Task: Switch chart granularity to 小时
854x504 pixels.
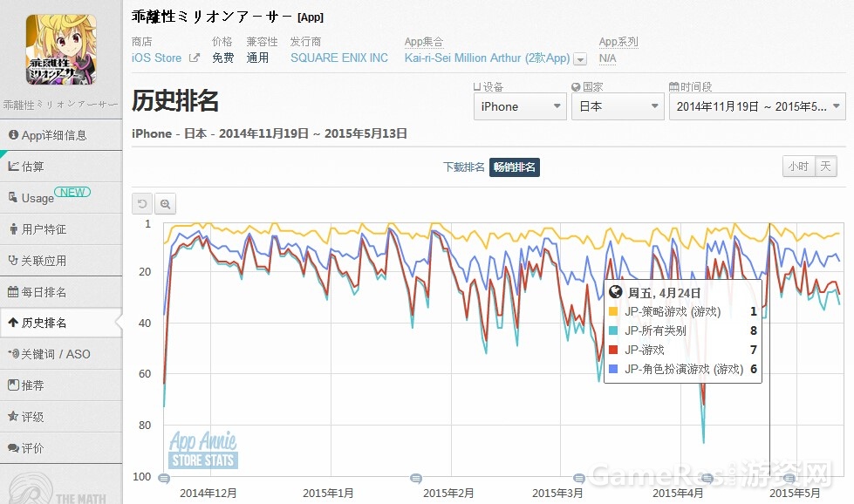Action: pyautogui.click(x=798, y=166)
